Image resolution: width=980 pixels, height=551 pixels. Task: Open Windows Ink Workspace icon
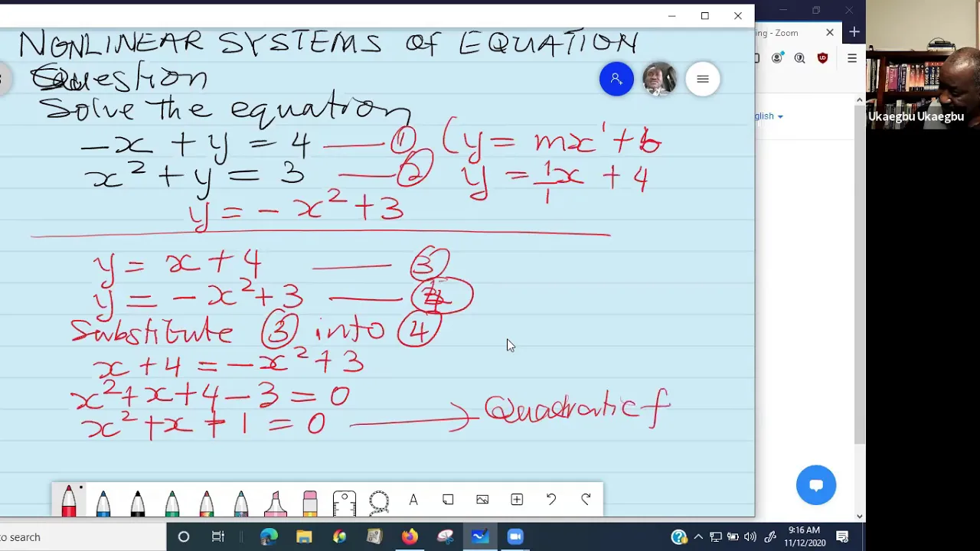tap(770, 537)
